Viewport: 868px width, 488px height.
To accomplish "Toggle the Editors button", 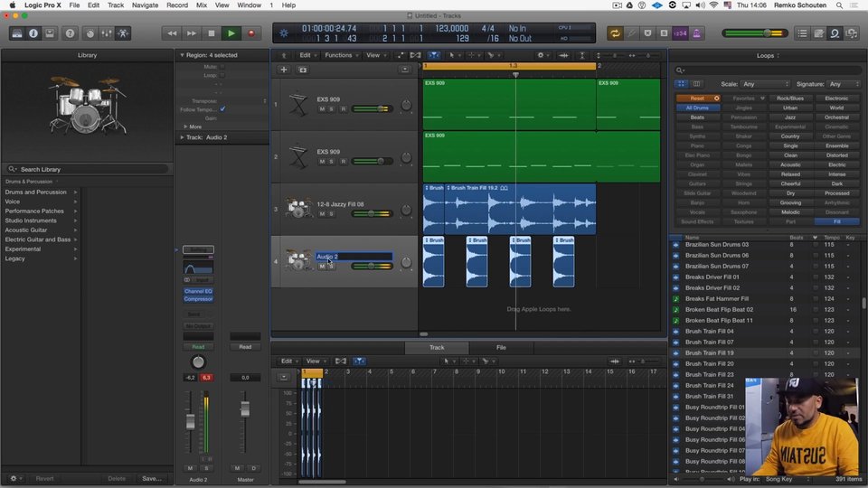I will [x=123, y=33].
